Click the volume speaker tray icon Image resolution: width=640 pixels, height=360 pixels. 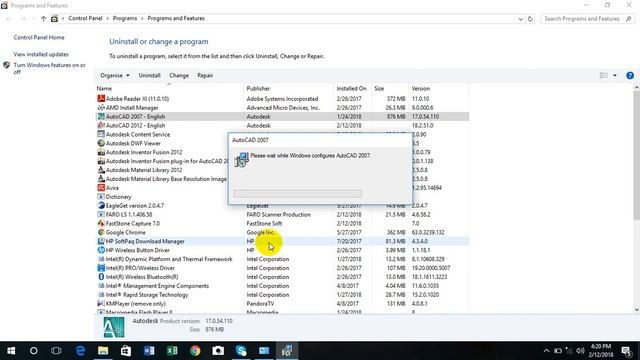coord(580,351)
